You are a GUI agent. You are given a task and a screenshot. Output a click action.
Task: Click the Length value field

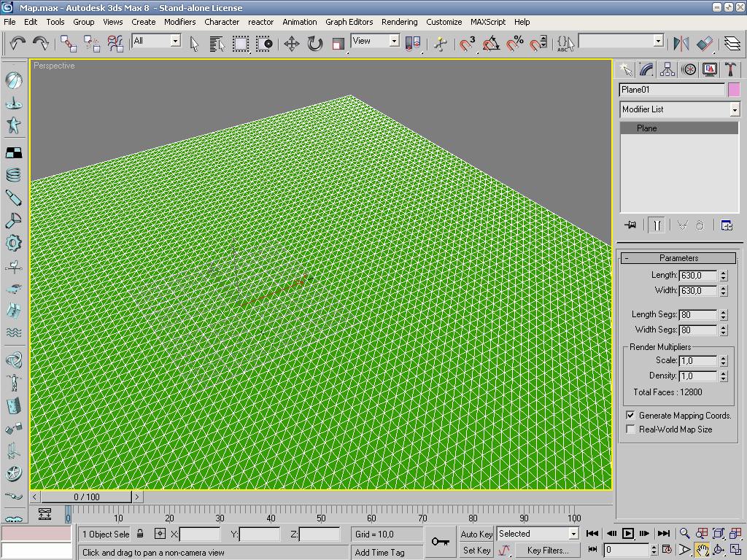698,275
